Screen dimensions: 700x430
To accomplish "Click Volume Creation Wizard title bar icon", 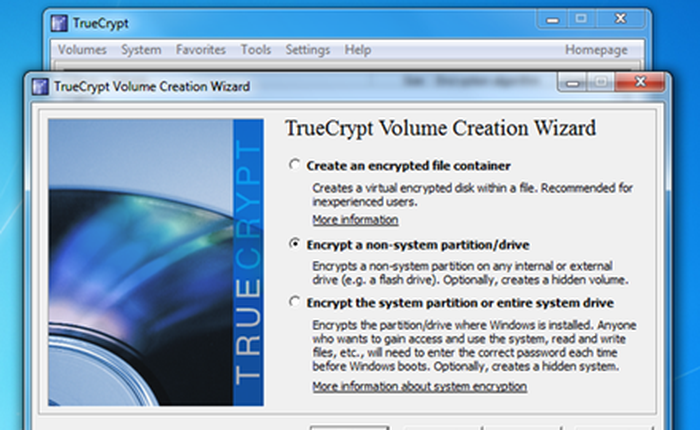I will coord(40,86).
